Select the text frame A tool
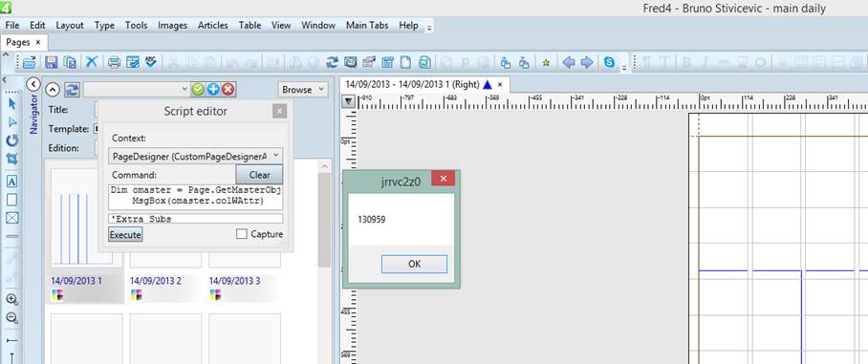 [x=11, y=181]
